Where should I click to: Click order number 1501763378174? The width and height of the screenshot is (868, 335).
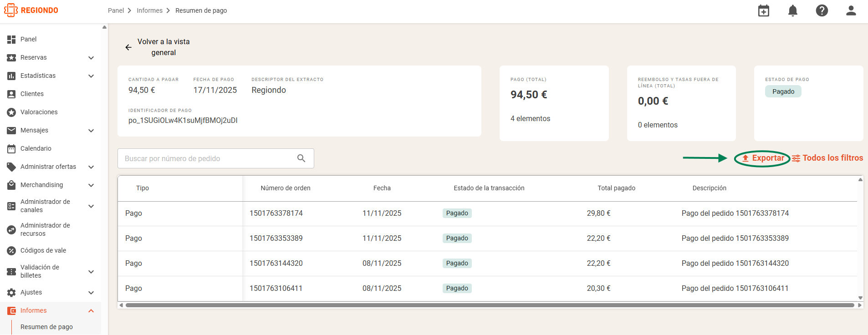[276, 213]
